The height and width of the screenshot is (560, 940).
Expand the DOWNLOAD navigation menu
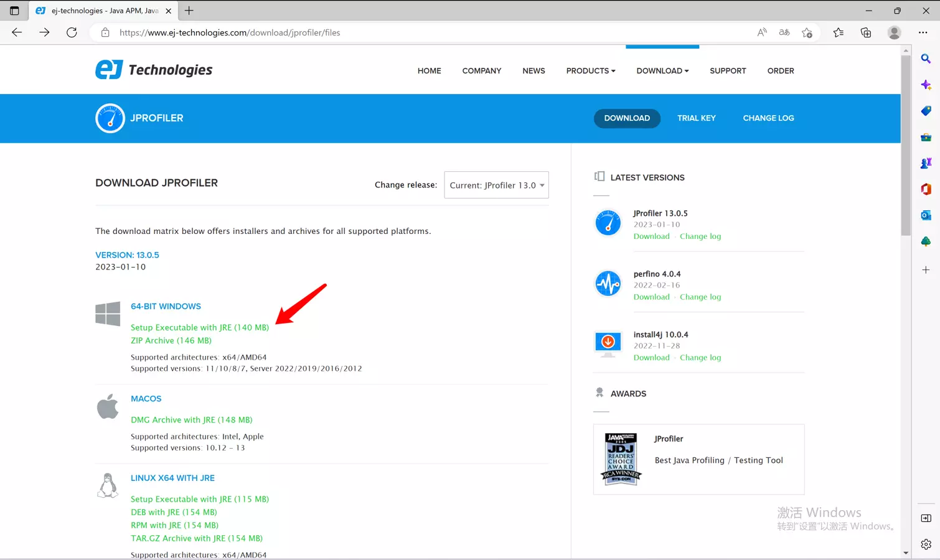pos(662,71)
